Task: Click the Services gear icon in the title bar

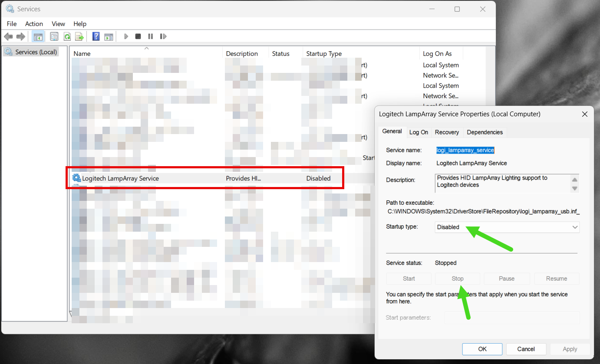Action: (x=10, y=9)
